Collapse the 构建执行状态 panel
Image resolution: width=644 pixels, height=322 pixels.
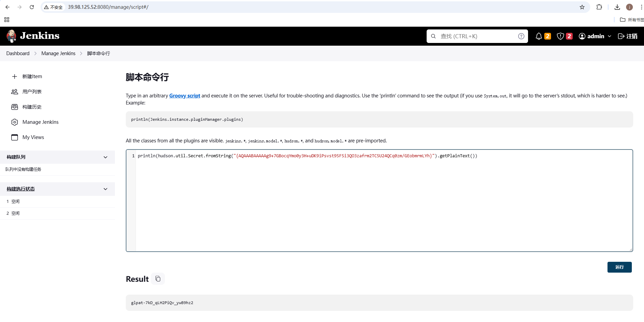[105, 189]
